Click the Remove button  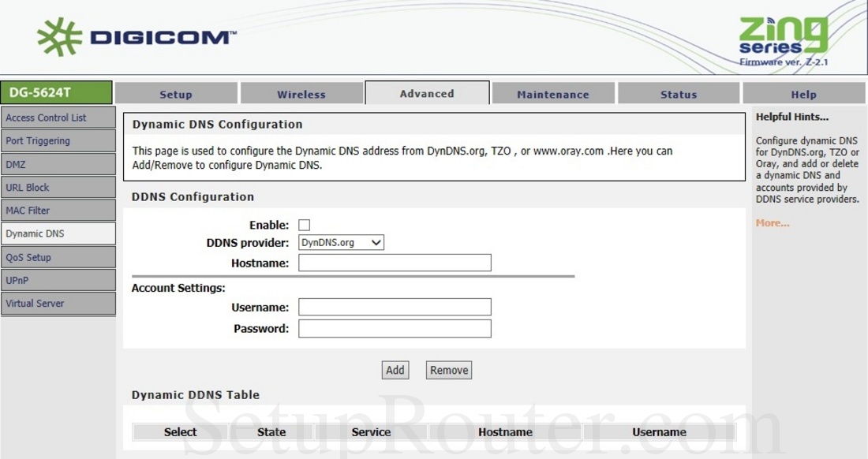click(448, 369)
